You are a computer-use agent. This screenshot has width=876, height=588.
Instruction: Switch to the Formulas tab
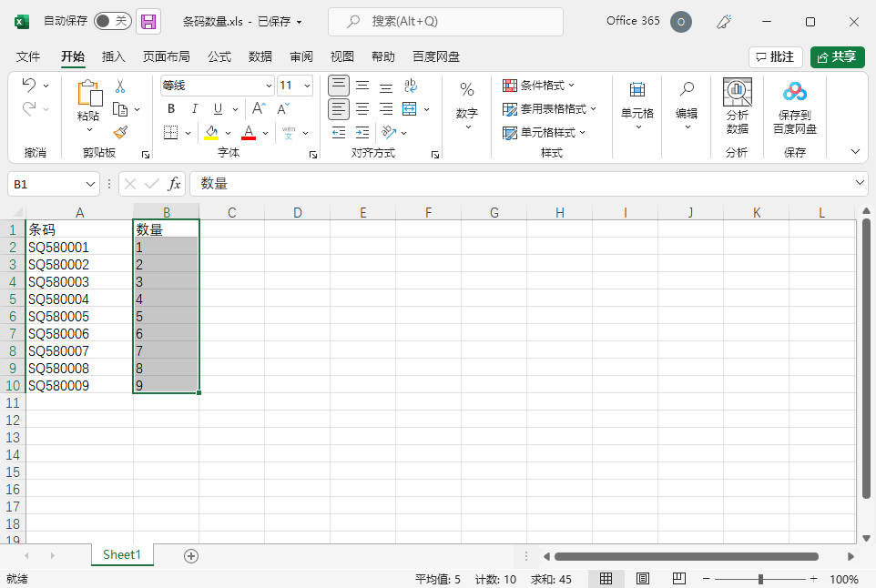(219, 56)
